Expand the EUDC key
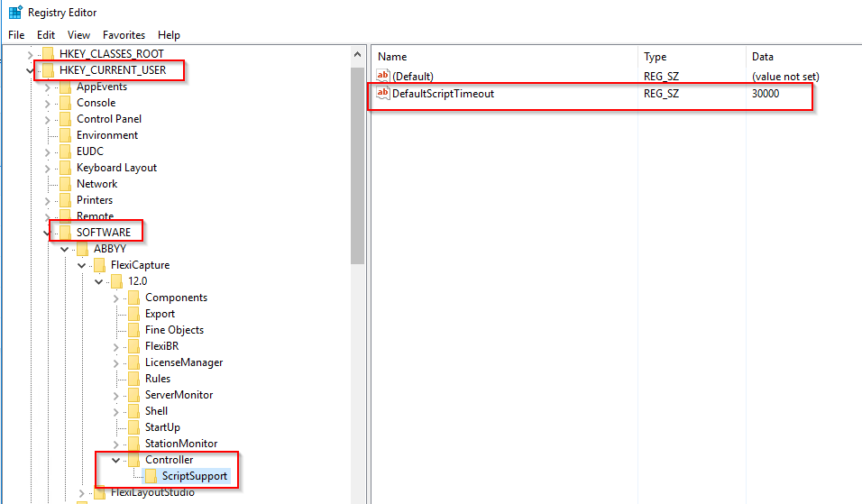 point(47,152)
